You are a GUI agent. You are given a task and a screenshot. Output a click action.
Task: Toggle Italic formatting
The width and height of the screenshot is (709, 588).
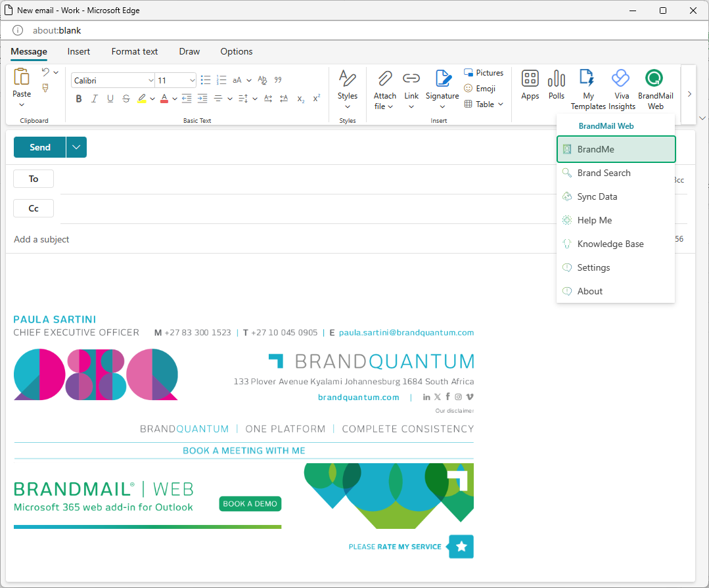95,99
